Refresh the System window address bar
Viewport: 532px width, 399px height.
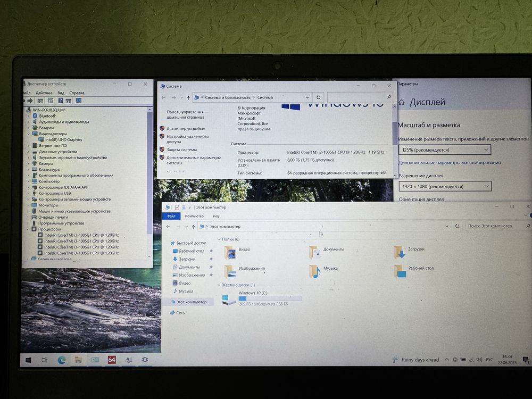[318, 97]
